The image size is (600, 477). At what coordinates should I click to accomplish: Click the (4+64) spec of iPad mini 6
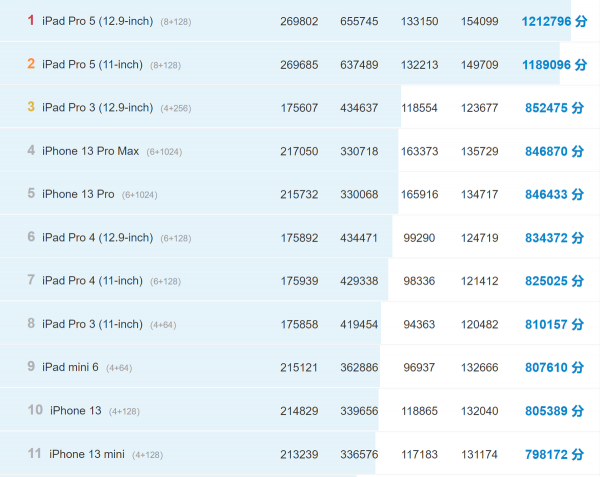pyautogui.click(x=119, y=368)
